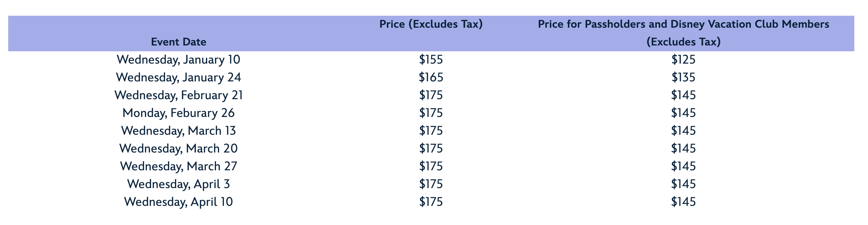
Task: Select the Wednesday, January 10 date cell
Action: 179,60
